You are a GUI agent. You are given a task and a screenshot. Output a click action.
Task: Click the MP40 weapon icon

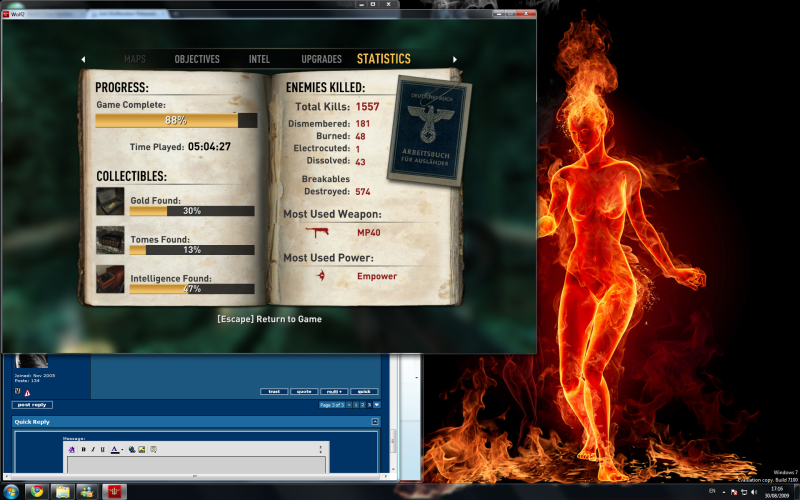(x=321, y=232)
